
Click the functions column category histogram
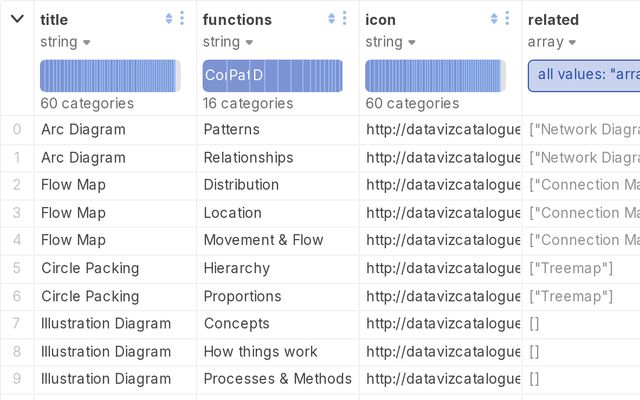coord(273,76)
